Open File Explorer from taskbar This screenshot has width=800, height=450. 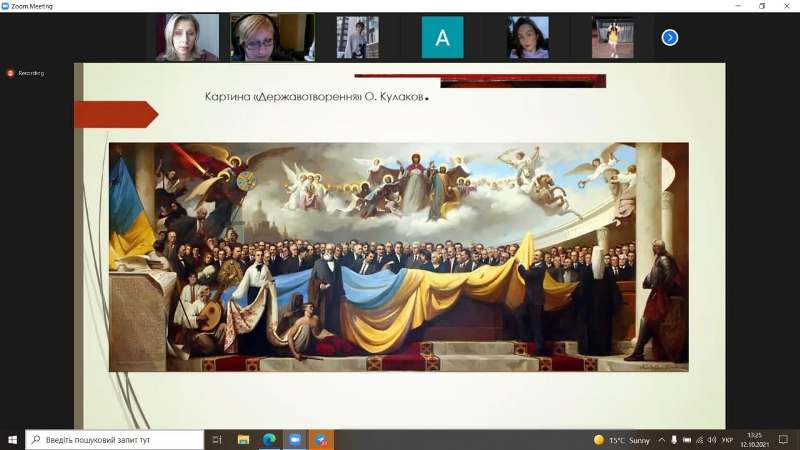pos(243,440)
